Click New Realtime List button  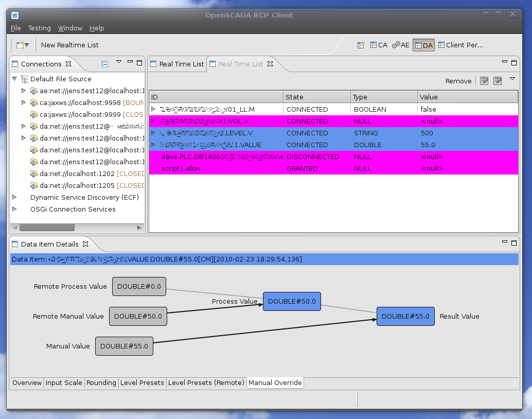(69, 45)
